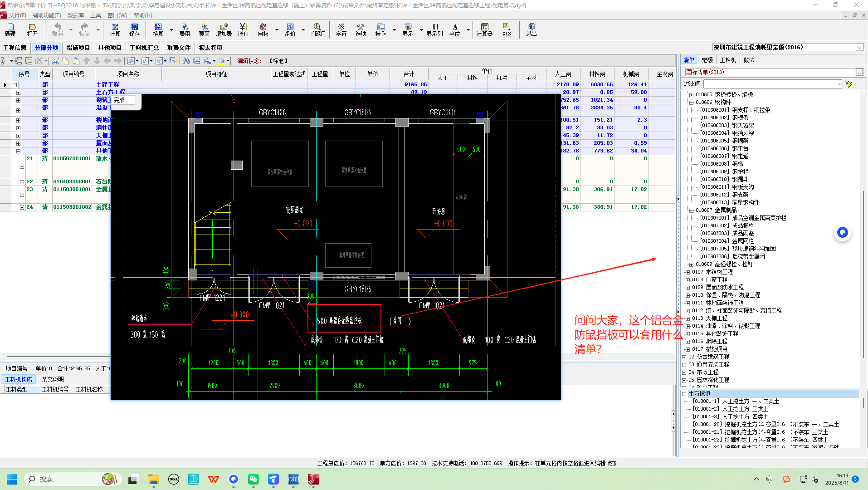Open File Explorer from the taskbar

pyautogui.click(x=153, y=479)
